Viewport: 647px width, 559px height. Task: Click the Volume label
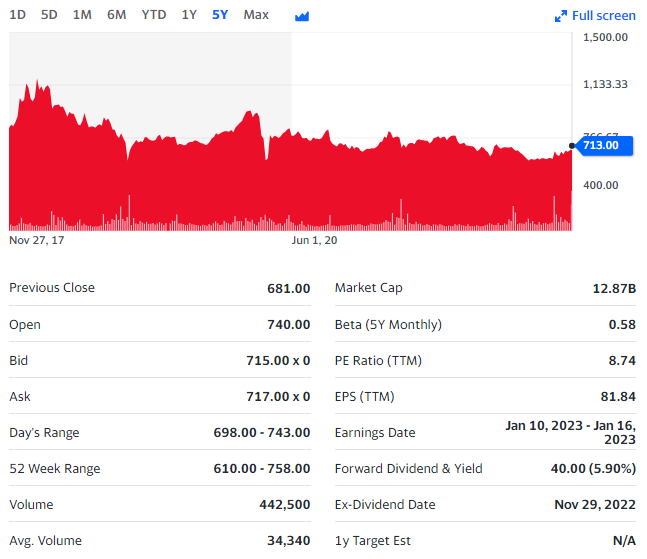pyautogui.click(x=31, y=505)
